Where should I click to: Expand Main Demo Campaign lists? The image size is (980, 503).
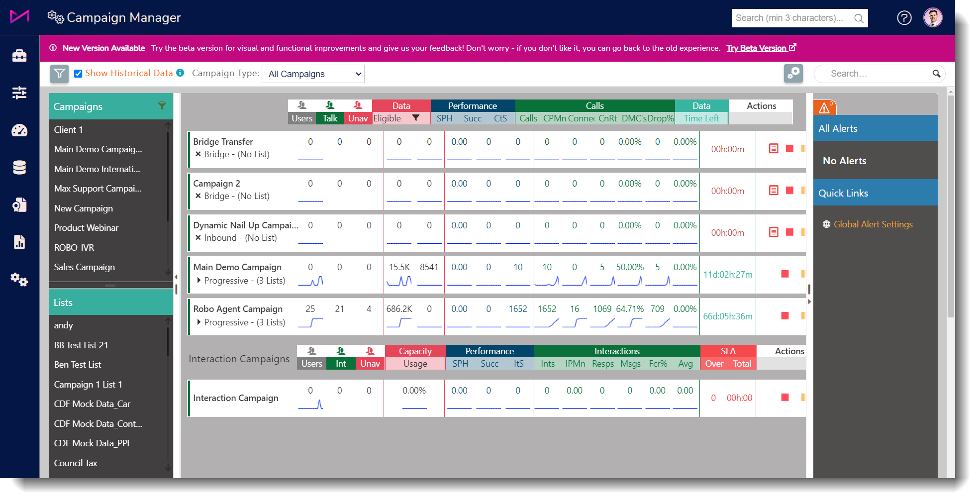coord(199,280)
